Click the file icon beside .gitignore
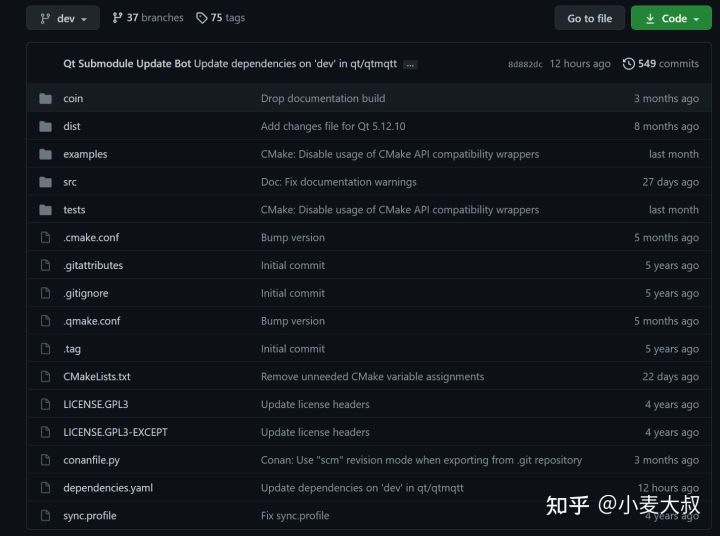The width and height of the screenshot is (720, 536). pyautogui.click(x=45, y=293)
